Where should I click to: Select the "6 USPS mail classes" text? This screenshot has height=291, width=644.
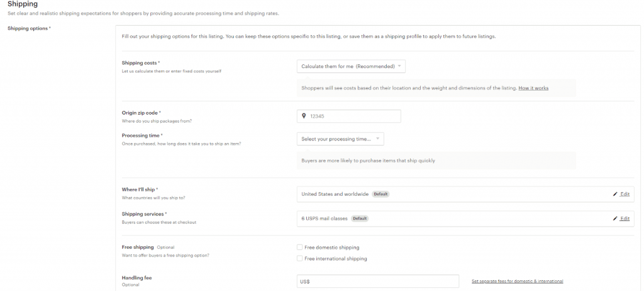pos(325,219)
